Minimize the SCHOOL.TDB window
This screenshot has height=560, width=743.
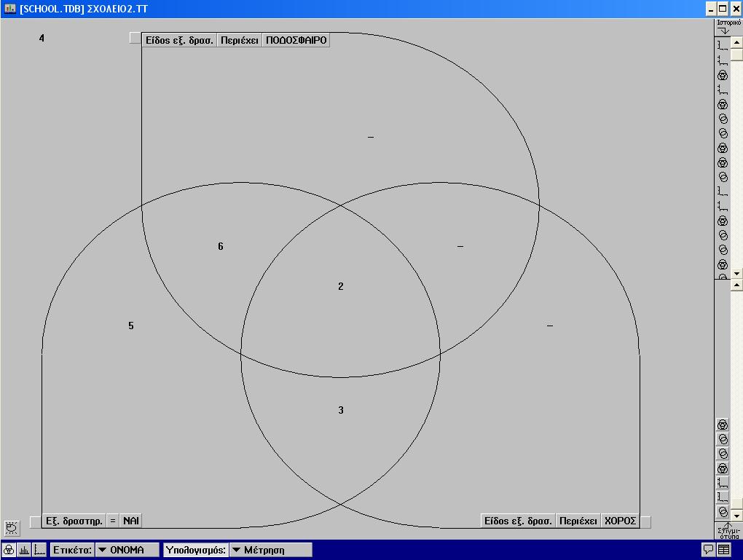coord(711,9)
